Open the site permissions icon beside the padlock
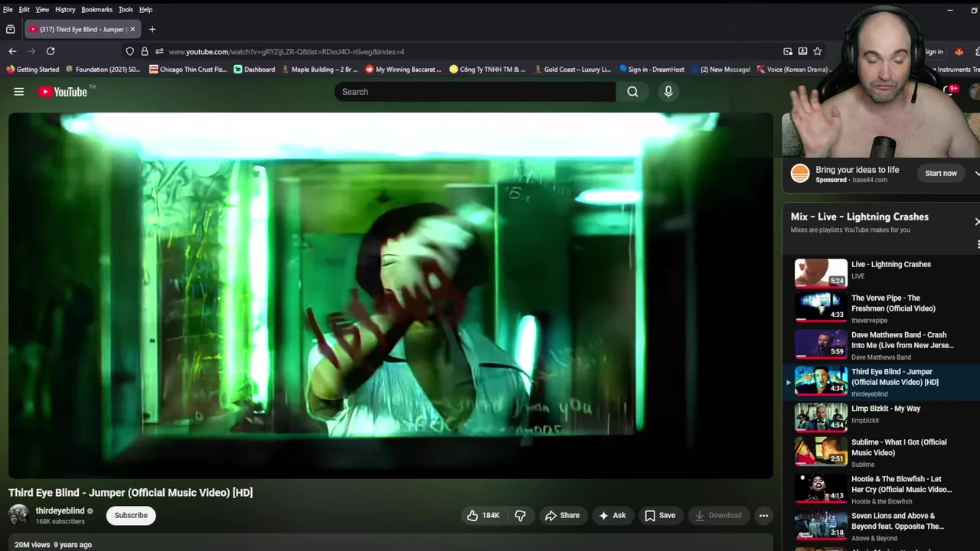This screenshot has height=551, width=980. pyautogui.click(x=159, y=51)
